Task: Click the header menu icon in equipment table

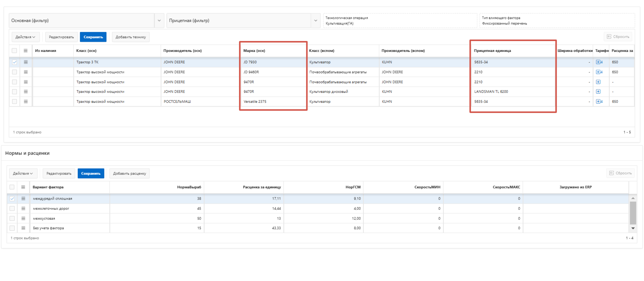Action: tap(26, 51)
